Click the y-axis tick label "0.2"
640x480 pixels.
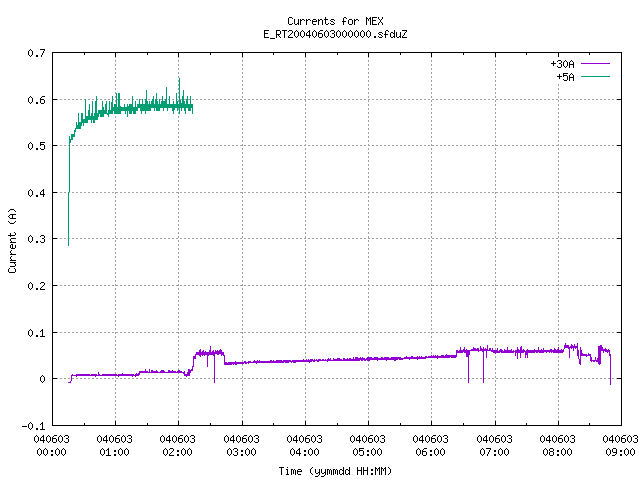(x=36, y=286)
